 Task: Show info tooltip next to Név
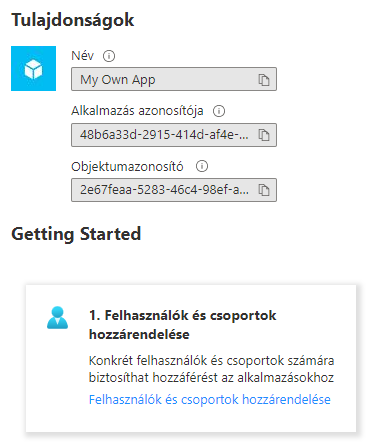click(109, 56)
